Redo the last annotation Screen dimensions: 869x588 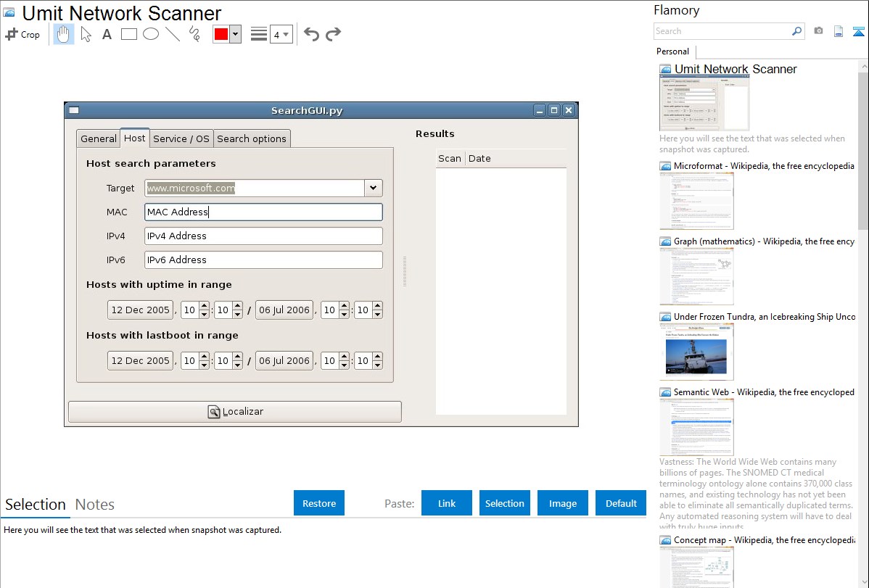pos(333,34)
